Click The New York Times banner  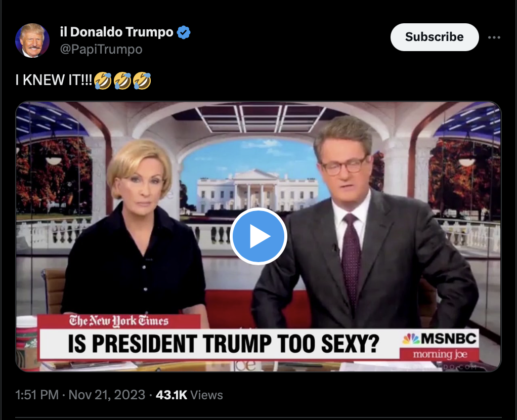(119, 321)
